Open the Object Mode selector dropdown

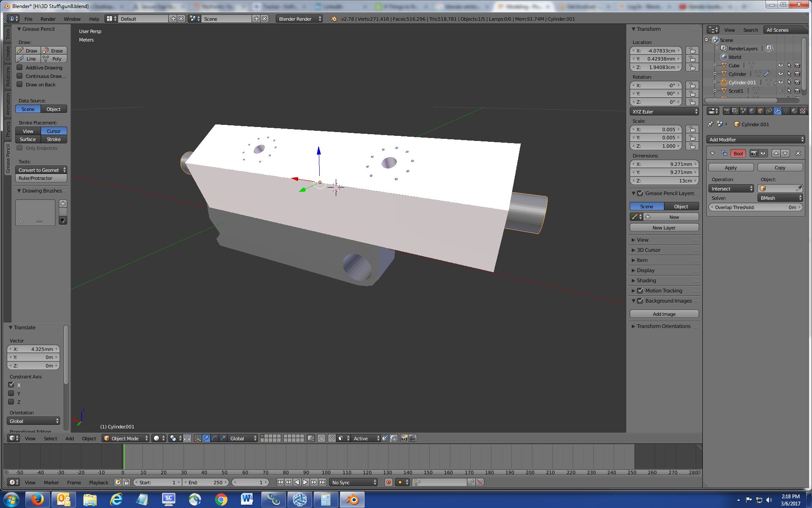(126, 438)
